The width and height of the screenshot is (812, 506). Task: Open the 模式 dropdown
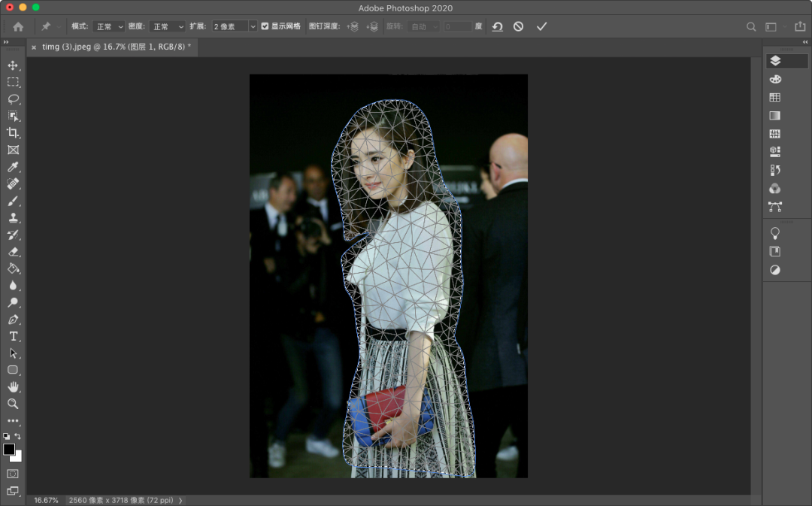pos(108,26)
